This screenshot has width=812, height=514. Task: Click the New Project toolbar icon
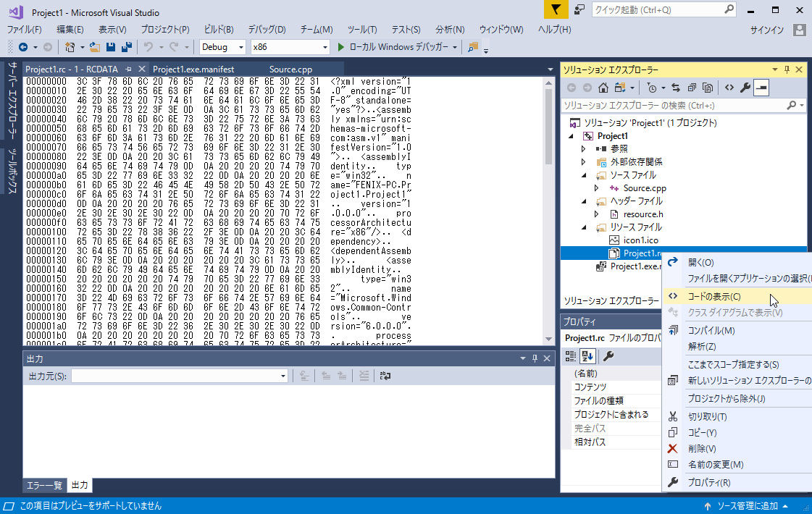70,47
